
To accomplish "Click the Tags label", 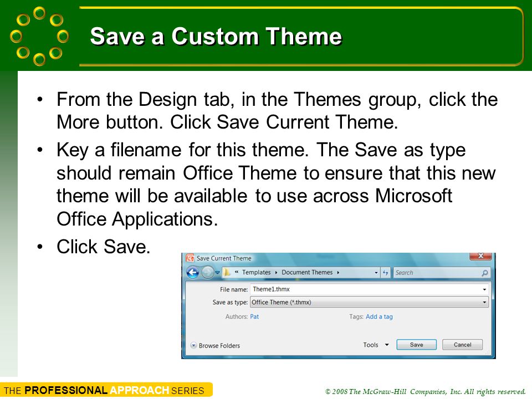I will click(x=356, y=316).
